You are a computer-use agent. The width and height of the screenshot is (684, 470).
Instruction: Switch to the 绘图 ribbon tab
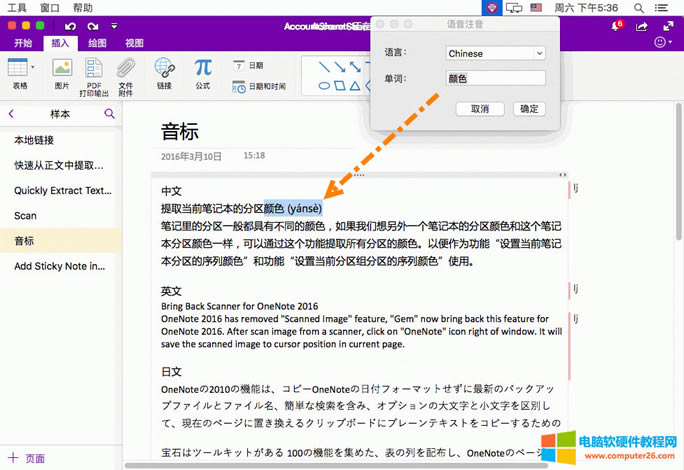98,43
